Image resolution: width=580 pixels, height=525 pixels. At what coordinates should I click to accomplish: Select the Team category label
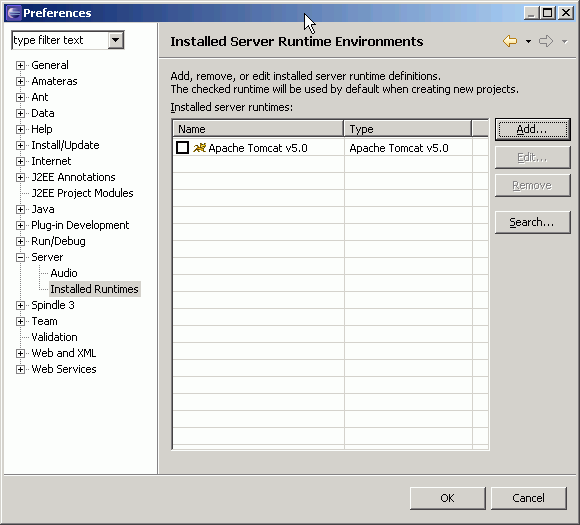(x=44, y=321)
